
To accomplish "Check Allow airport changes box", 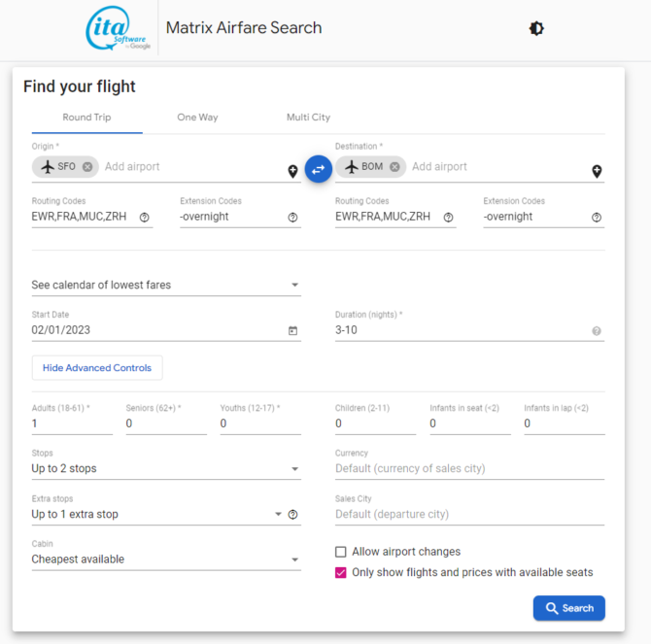I will coord(340,552).
